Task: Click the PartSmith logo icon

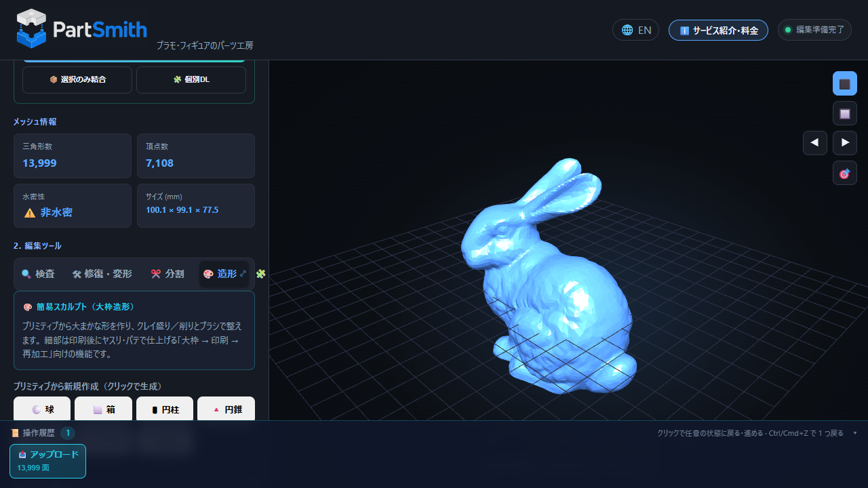Action: pos(31,28)
